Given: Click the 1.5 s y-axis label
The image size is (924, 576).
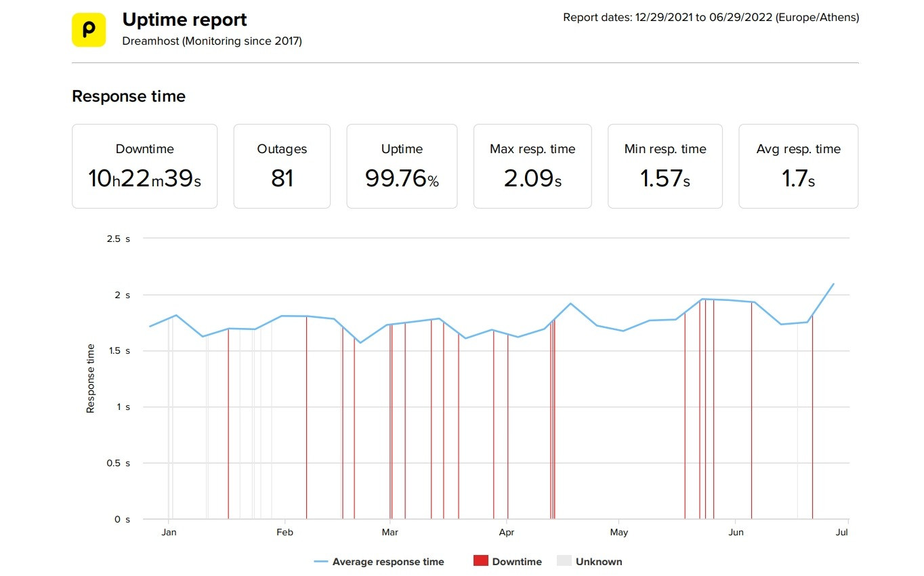Looking at the screenshot, I should [118, 351].
